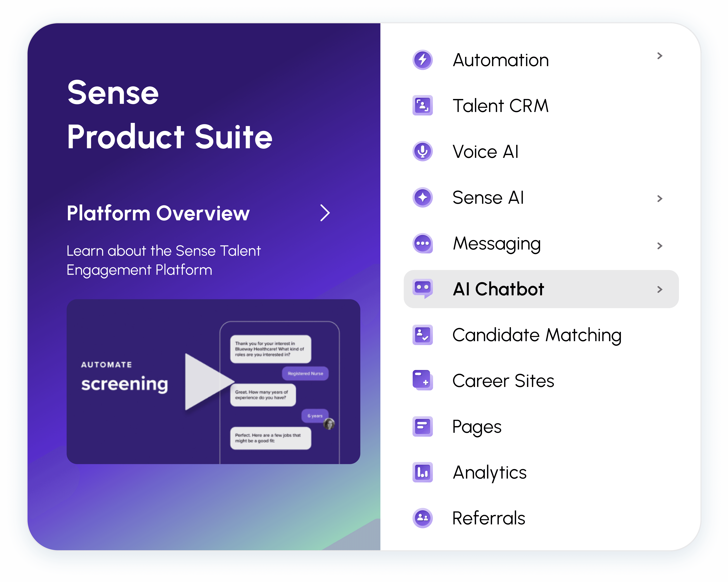Viewport: 728px width, 582px height.
Task: Click the Candidate Matching checkmark icon
Action: [422, 335]
